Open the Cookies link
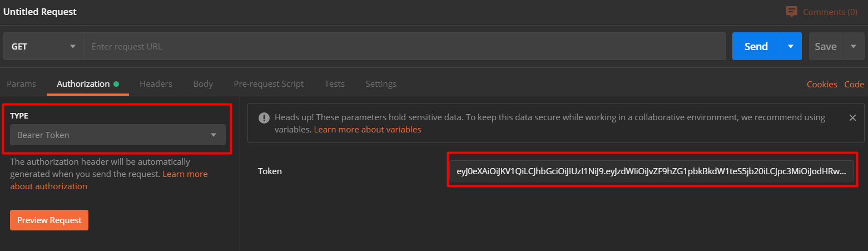Screen dimensions: 868x251 click(822, 85)
